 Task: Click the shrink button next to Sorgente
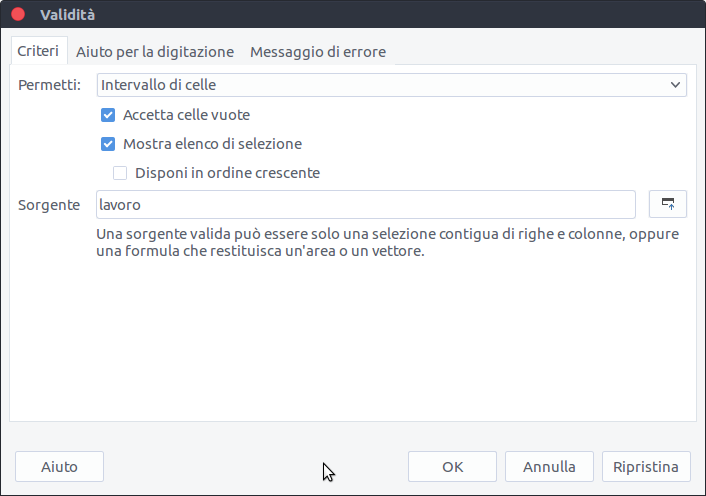click(x=668, y=204)
